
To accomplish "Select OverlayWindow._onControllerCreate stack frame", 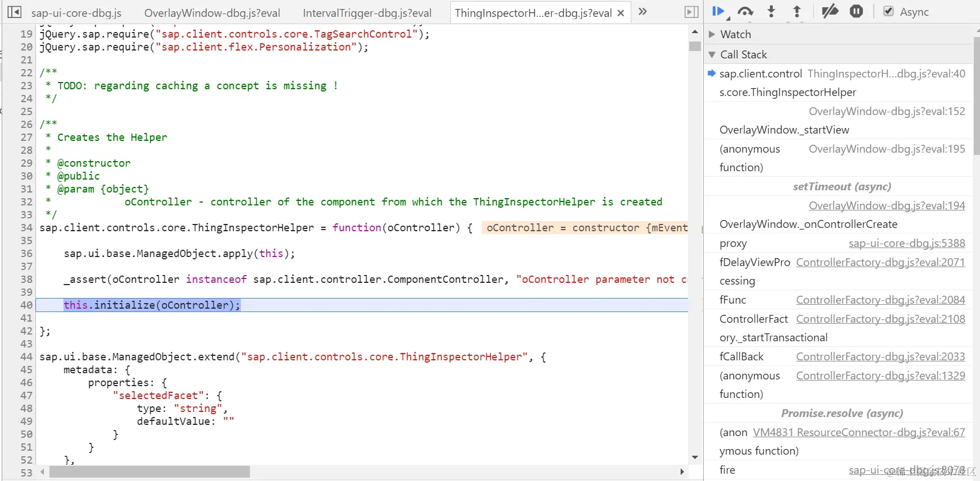I will pos(808,224).
